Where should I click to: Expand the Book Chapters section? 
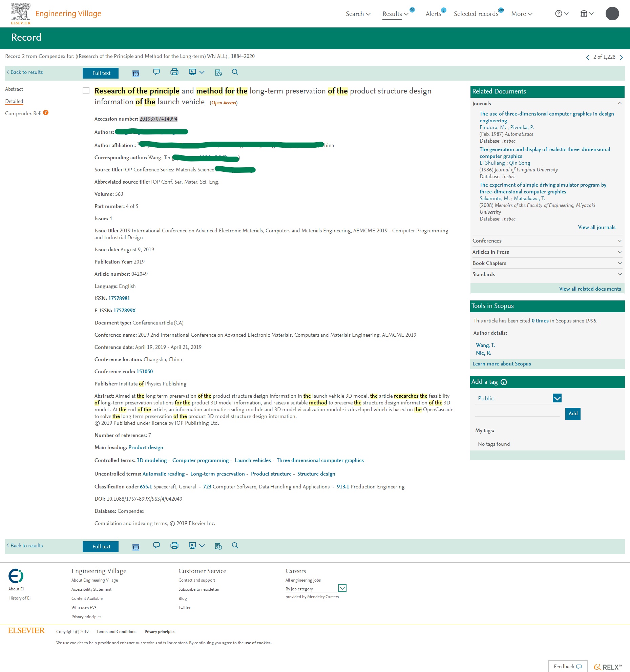pos(619,263)
